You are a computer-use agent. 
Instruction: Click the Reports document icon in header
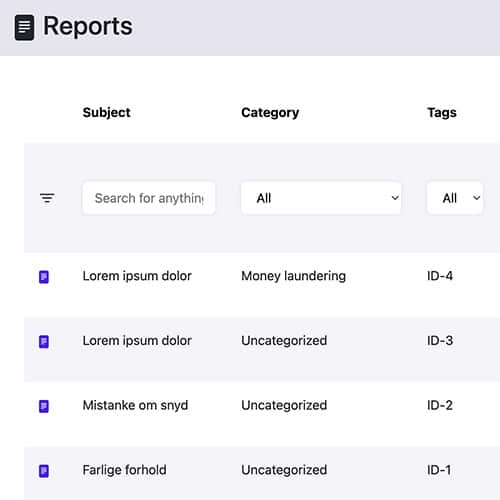point(24,27)
